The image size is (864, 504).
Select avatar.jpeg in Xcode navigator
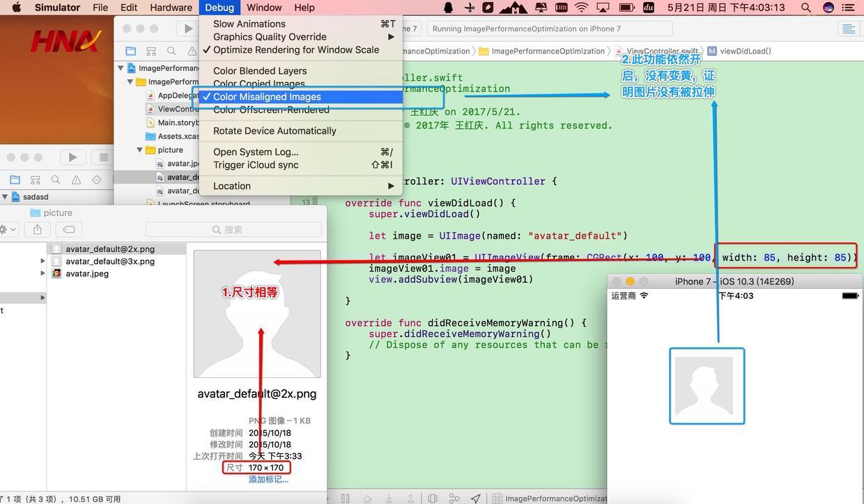pyautogui.click(x=177, y=164)
